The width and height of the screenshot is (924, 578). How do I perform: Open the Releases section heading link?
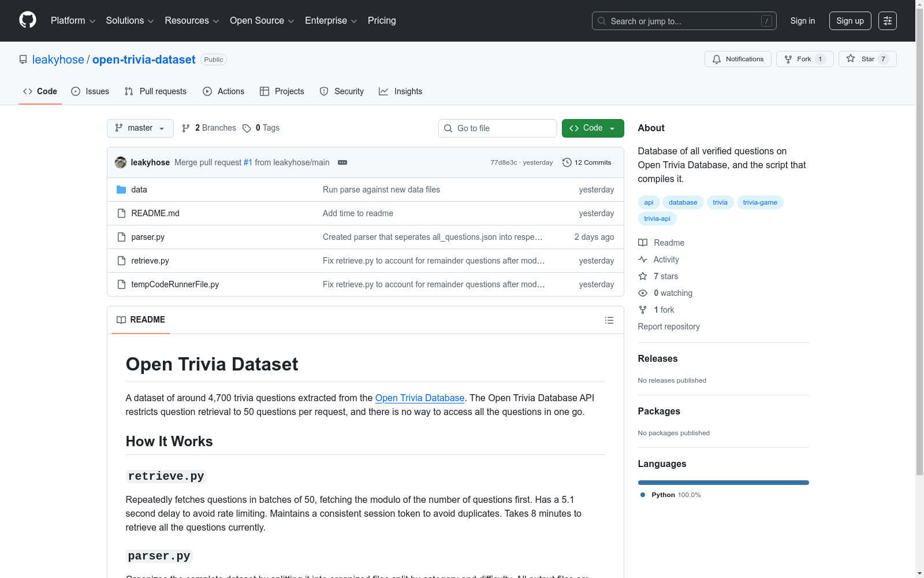658,358
